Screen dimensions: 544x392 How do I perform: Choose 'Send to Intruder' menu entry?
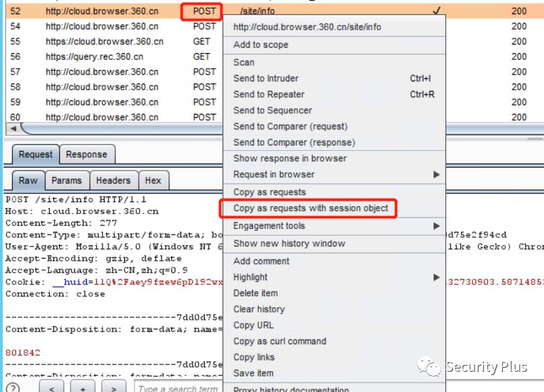(334, 78)
